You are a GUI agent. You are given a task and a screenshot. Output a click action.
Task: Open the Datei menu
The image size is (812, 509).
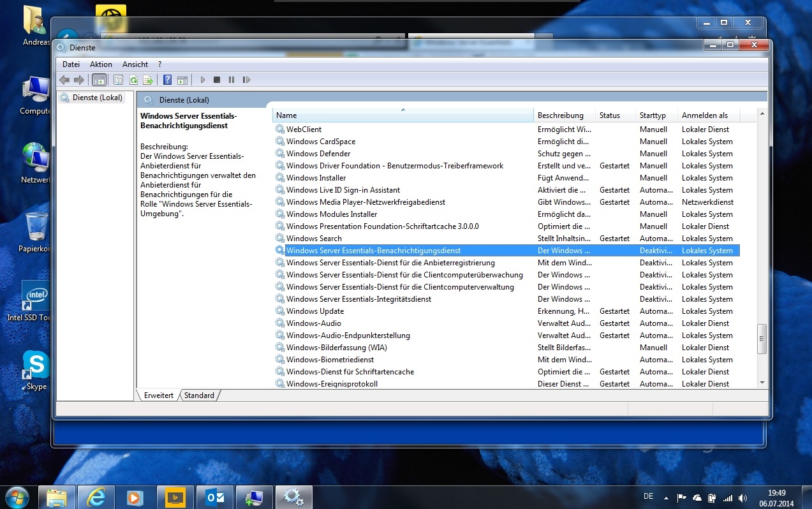[x=71, y=64]
